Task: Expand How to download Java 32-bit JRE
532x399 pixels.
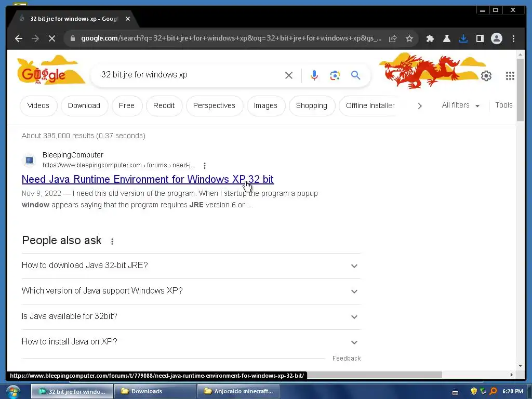Action: point(191,265)
